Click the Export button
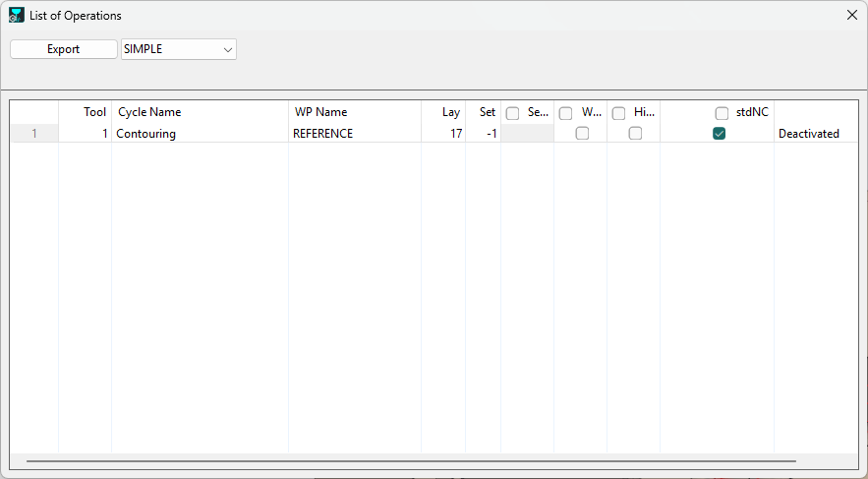The image size is (868, 479). click(64, 49)
